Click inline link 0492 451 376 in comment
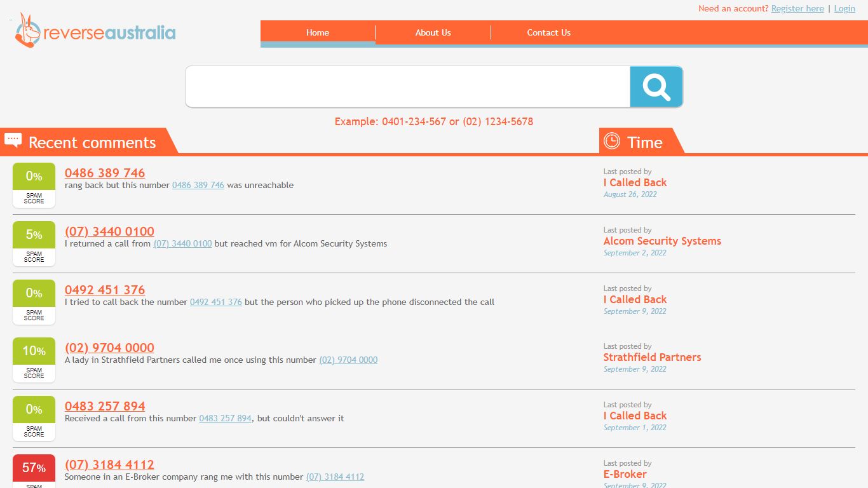Image resolution: width=868 pixels, height=488 pixels. (x=216, y=302)
